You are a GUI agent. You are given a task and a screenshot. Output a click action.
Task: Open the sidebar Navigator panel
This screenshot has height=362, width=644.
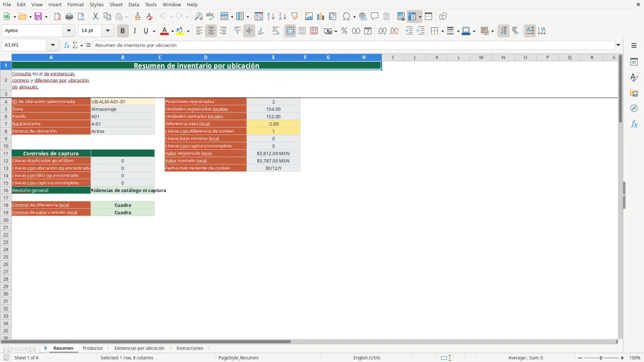click(634, 108)
